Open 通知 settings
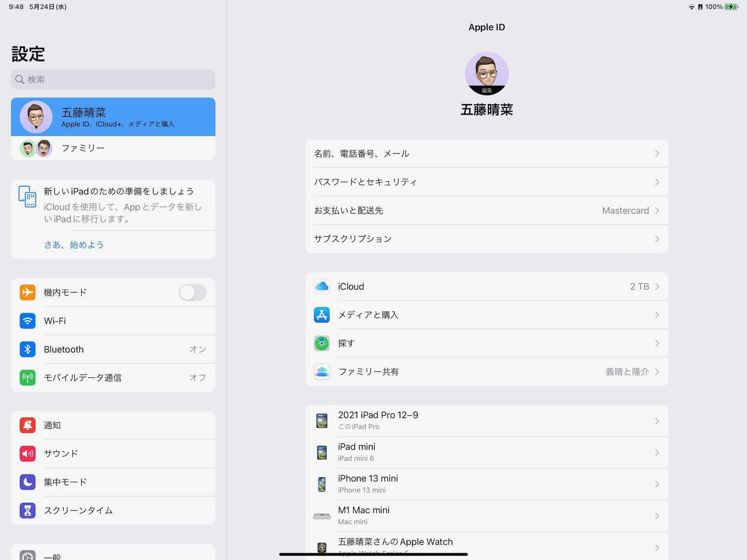The width and height of the screenshot is (747, 560). pos(113,425)
